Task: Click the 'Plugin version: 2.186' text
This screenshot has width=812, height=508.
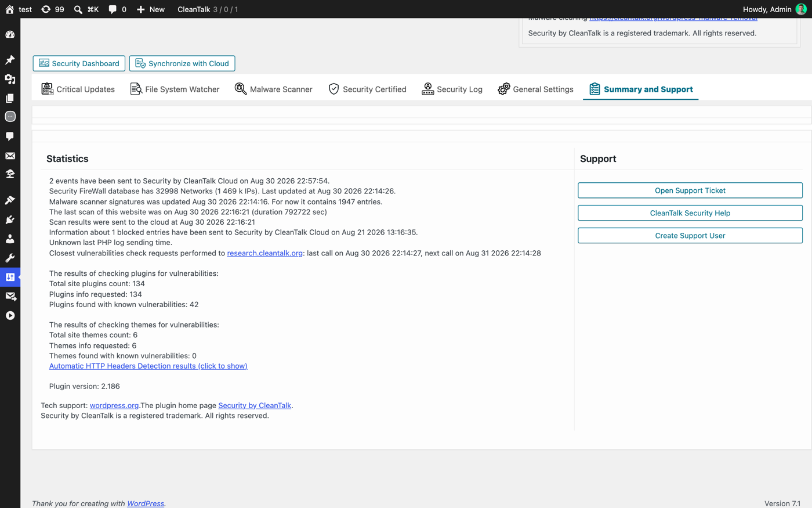Action: 85,386
